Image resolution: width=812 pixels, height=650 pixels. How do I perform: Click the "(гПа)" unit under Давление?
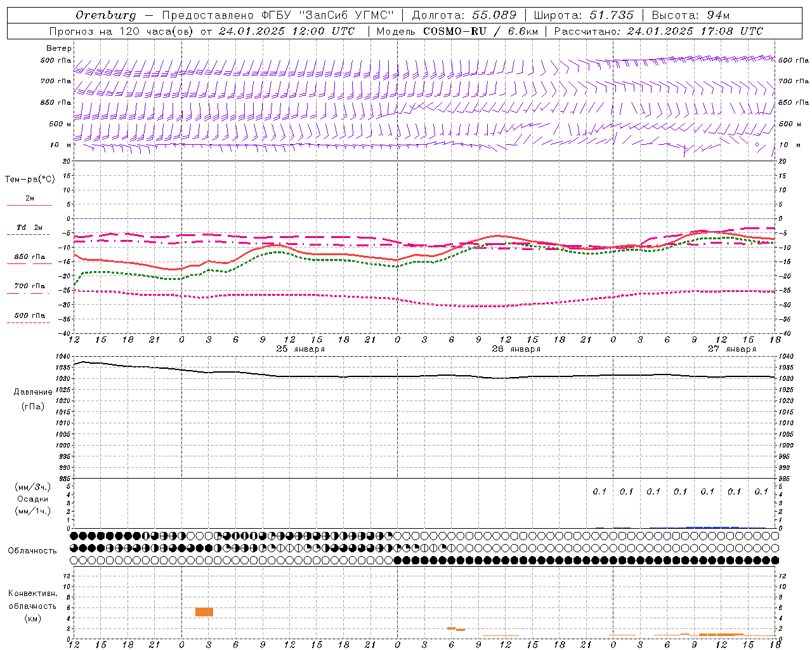(x=33, y=407)
